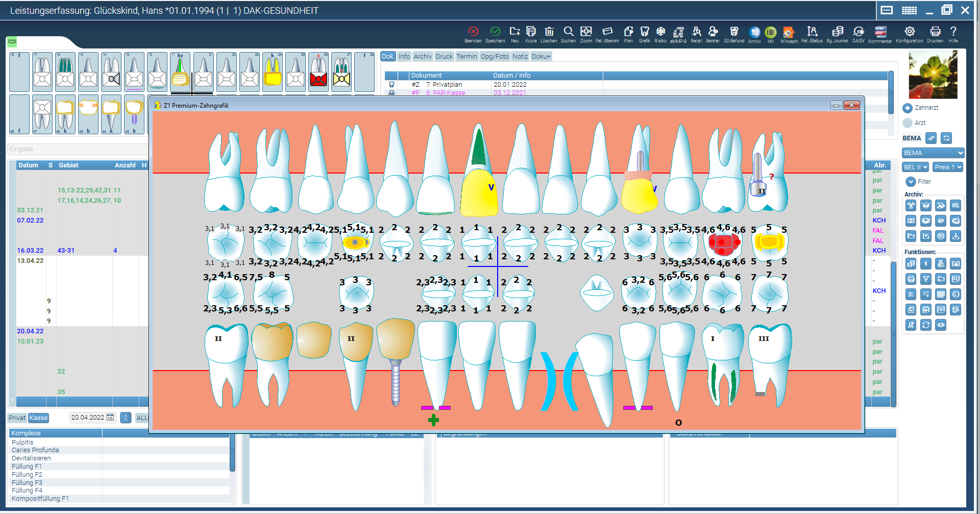Click the email @ archive icon
This screenshot has width=980, height=514.
[941, 221]
